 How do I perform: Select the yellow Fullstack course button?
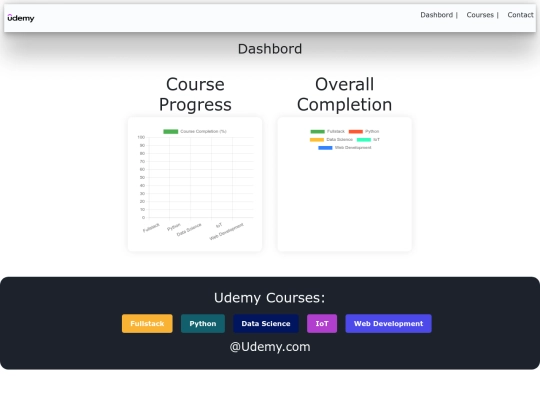coord(147,323)
